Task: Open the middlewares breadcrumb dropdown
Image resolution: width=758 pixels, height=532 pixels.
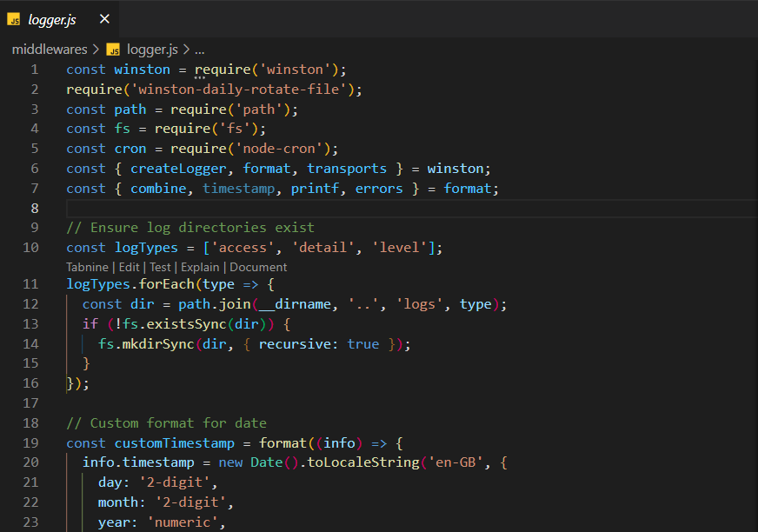Action: [50, 50]
